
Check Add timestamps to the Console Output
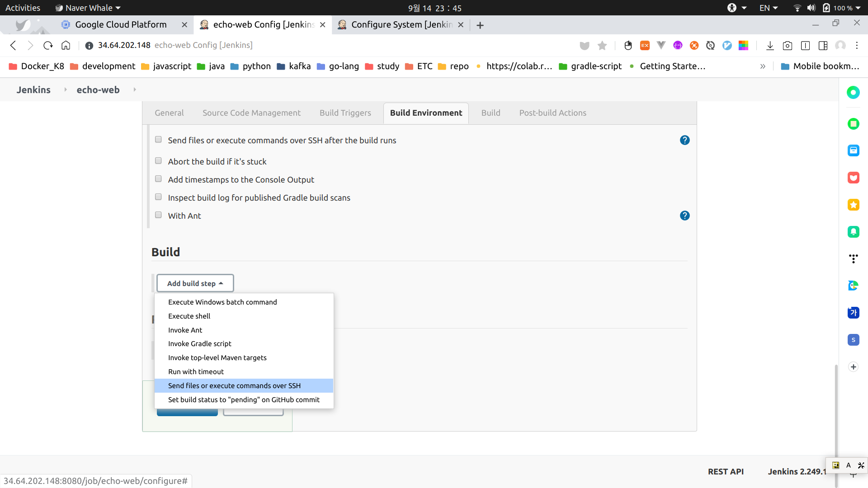tap(158, 179)
